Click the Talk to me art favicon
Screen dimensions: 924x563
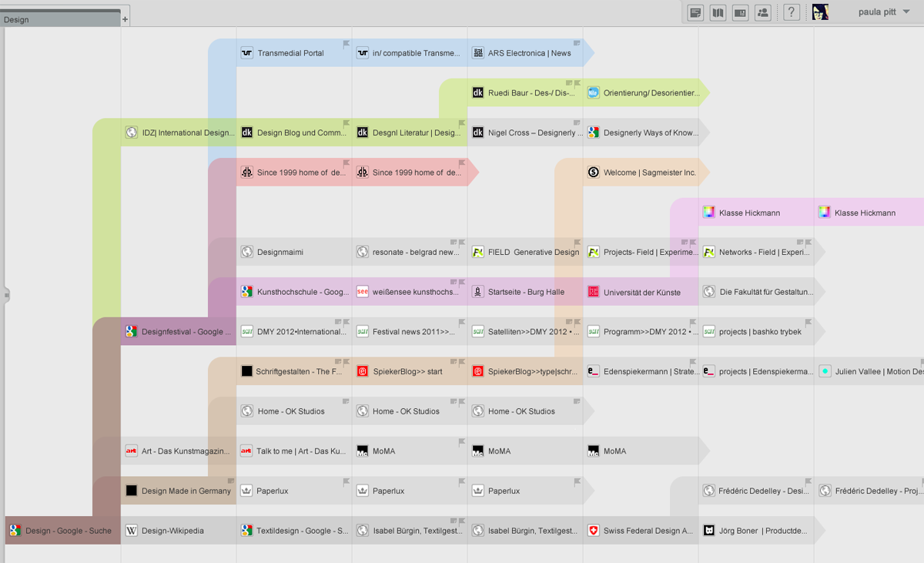[x=246, y=451]
